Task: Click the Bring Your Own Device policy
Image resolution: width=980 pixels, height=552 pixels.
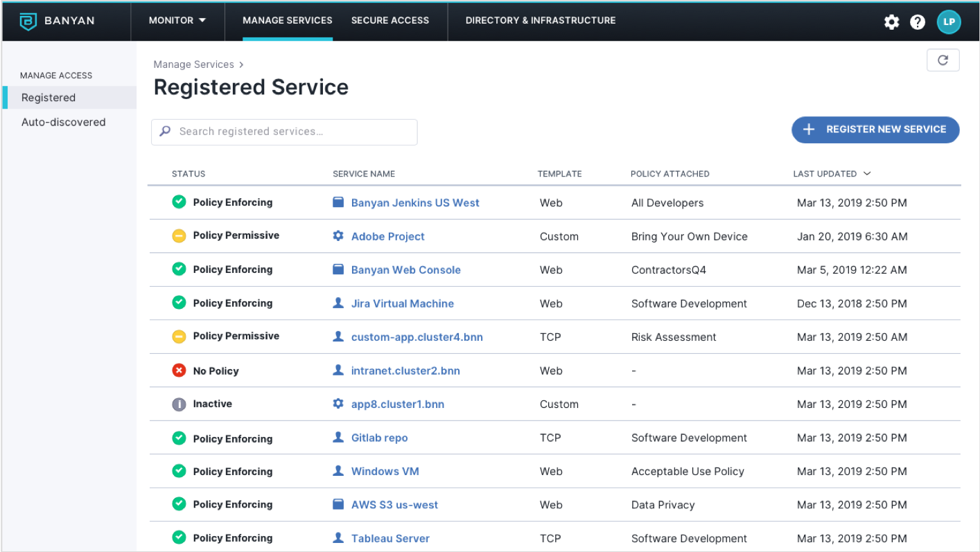Action: [690, 236]
